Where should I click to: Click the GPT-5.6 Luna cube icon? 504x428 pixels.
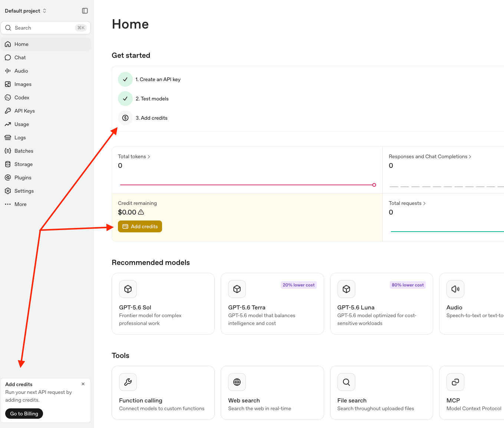(x=346, y=289)
